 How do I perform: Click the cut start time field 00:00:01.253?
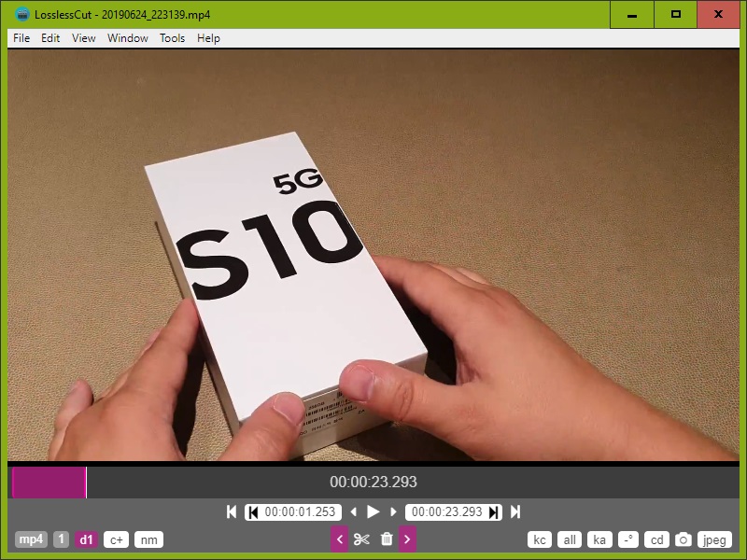300,511
